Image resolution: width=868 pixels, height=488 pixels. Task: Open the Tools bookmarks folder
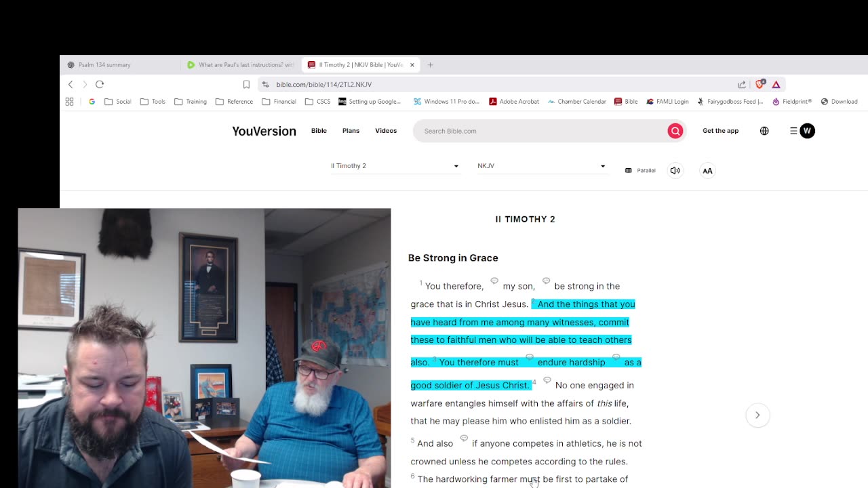[153, 102]
